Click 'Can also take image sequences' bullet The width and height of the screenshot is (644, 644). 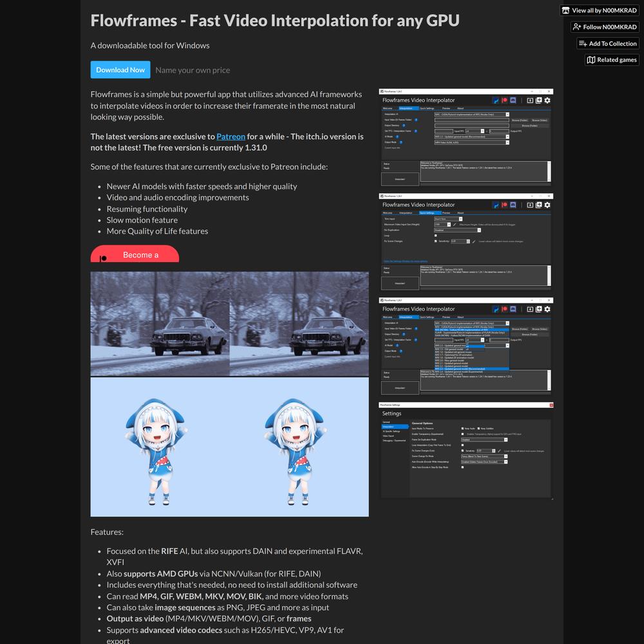tap(218, 607)
